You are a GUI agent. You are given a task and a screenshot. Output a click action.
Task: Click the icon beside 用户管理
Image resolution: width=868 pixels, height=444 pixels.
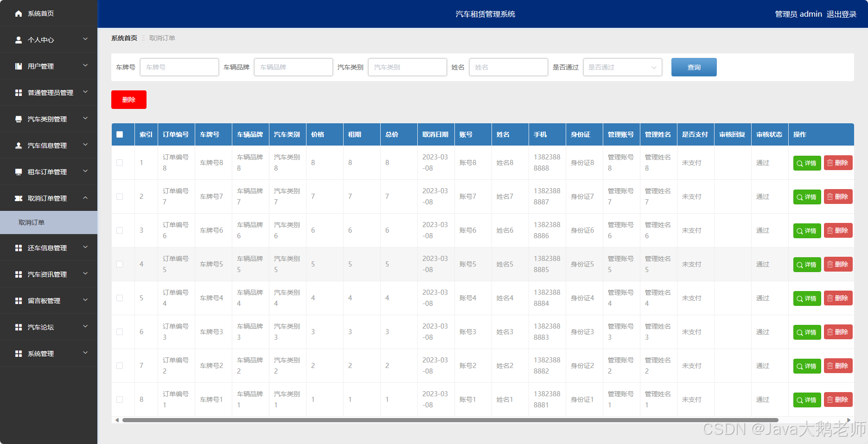[19, 66]
